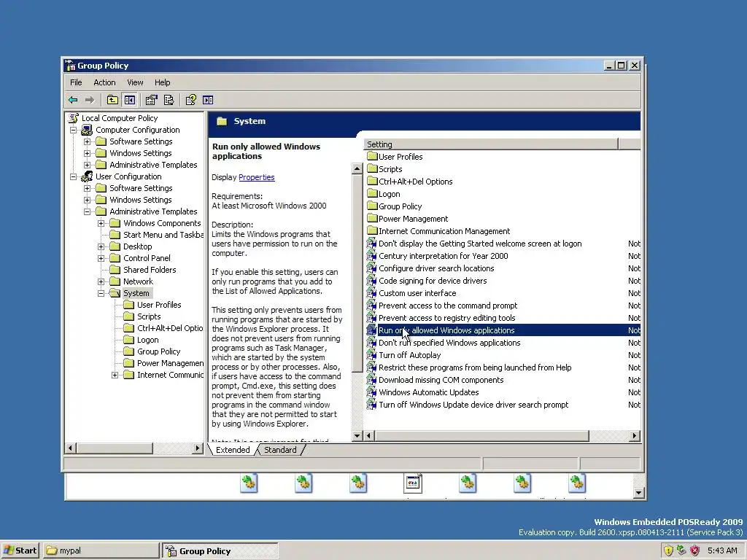This screenshot has height=560, width=747.
Task: Click the Computer Configuration node icon
Action: 87,130
